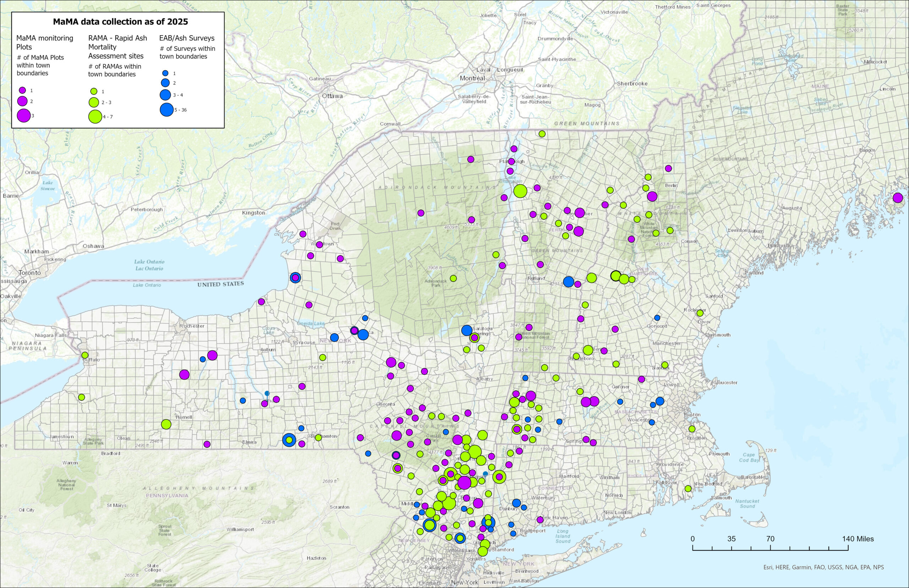The width and height of the screenshot is (909, 588).
Task: Click the blue legend circle labeled 5 - 36
Action: click(x=167, y=110)
